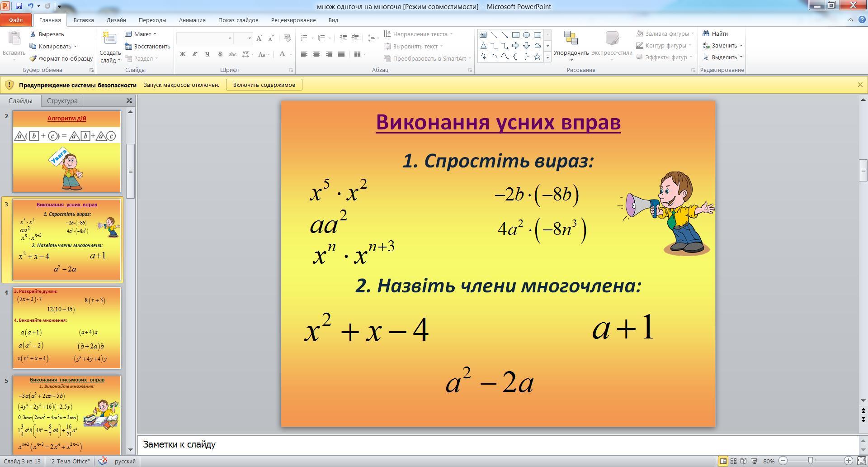868x467 pixels.
Task: Click Создать слайд new slide button
Action: (110, 47)
